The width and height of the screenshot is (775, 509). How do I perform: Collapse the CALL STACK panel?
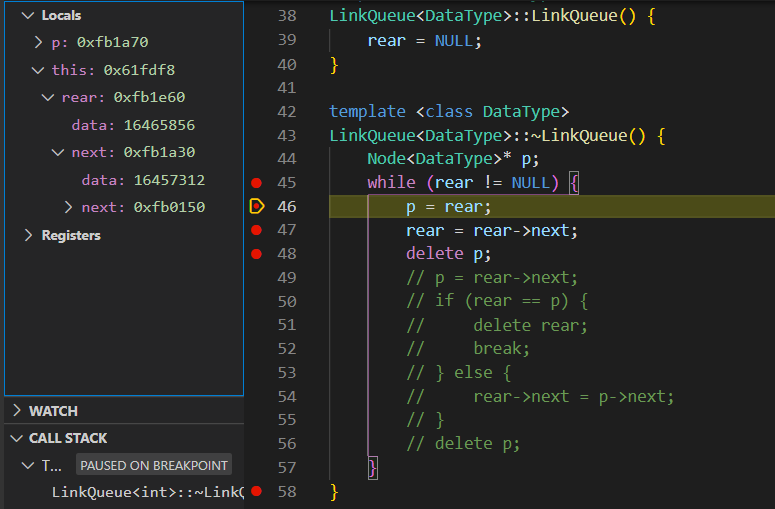(x=17, y=438)
